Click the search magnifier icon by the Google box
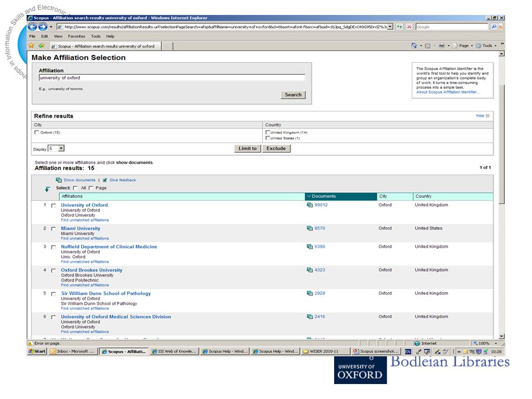The width and height of the screenshot is (532, 399). pyautogui.click(x=494, y=27)
